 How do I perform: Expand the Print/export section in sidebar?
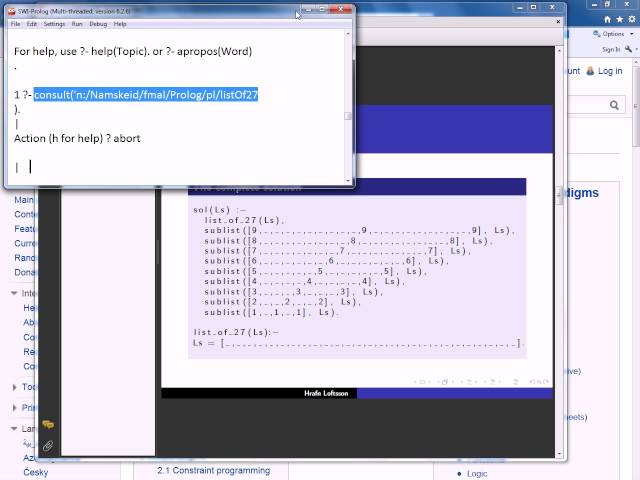tap(14, 408)
